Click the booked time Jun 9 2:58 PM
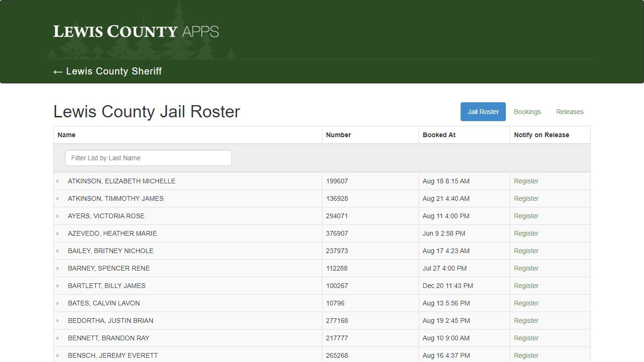The width and height of the screenshot is (644, 362). click(444, 233)
